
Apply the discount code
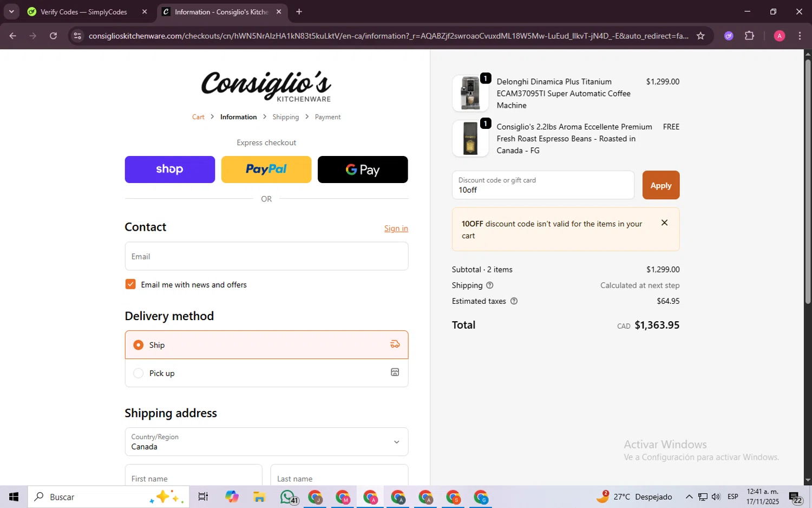(x=661, y=185)
